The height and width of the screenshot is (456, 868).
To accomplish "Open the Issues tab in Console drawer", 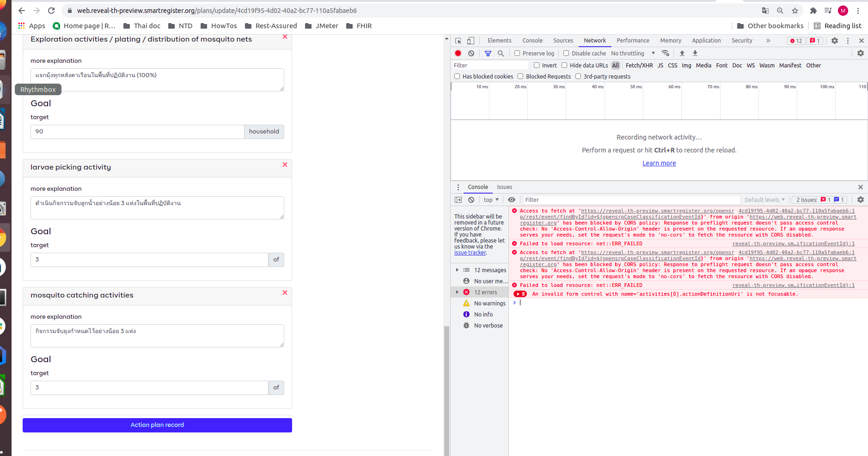I will (x=504, y=187).
